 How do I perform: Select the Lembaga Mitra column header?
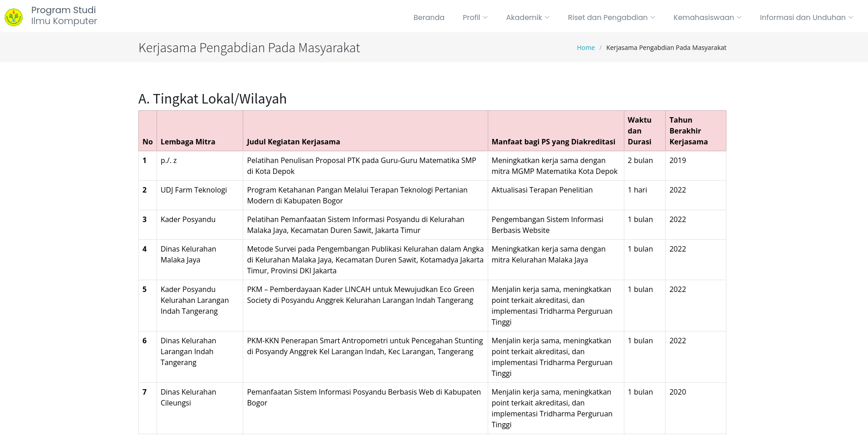coord(200,131)
